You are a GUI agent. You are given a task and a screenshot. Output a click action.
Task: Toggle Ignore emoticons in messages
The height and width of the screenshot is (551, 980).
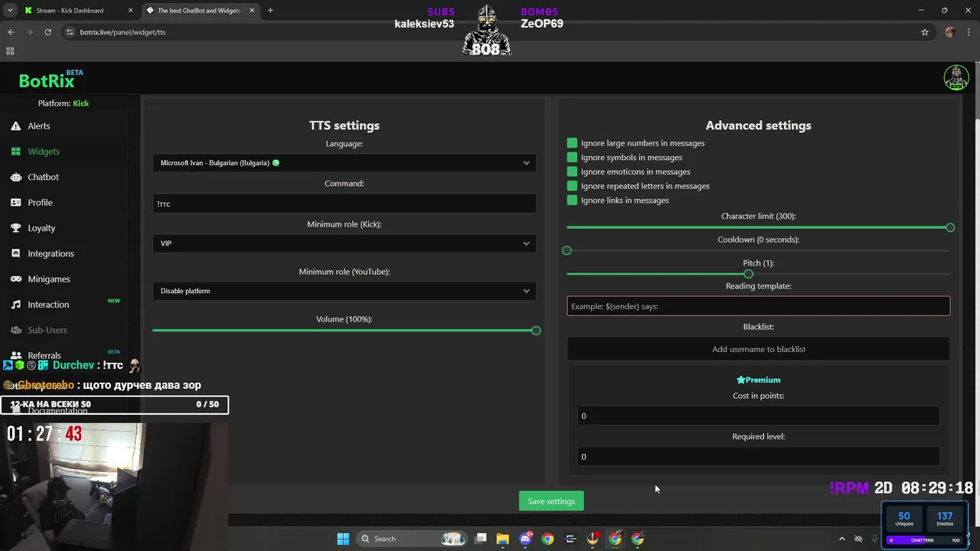572,171
